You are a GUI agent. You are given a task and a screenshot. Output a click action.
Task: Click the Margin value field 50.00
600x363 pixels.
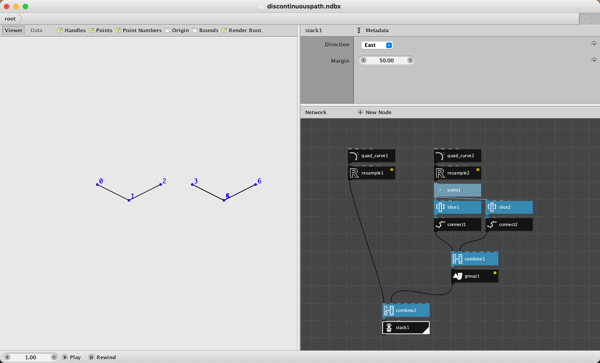[386, 60]
